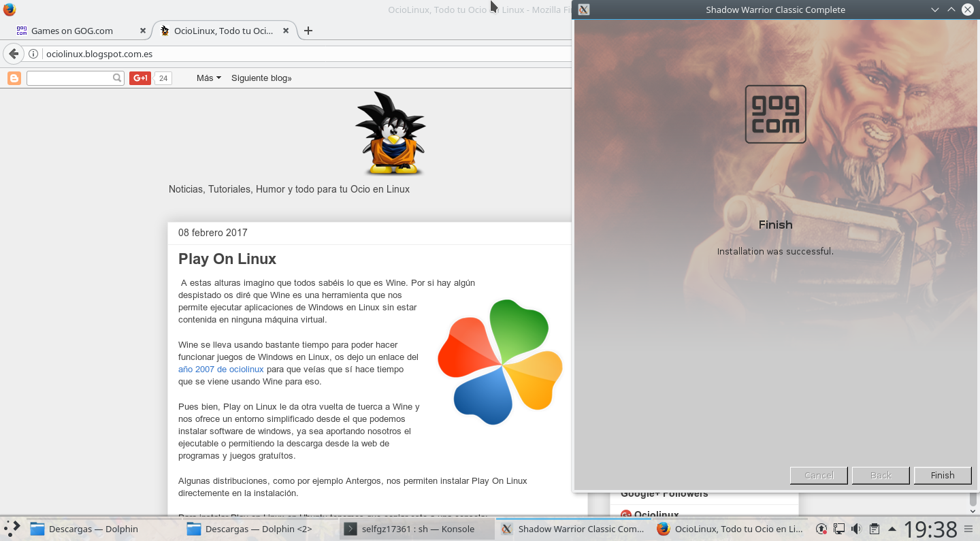980x541 pixels.
Task: Switch to Descargas — Dolphin <2> taskbar window
Action: coord(259,529)
